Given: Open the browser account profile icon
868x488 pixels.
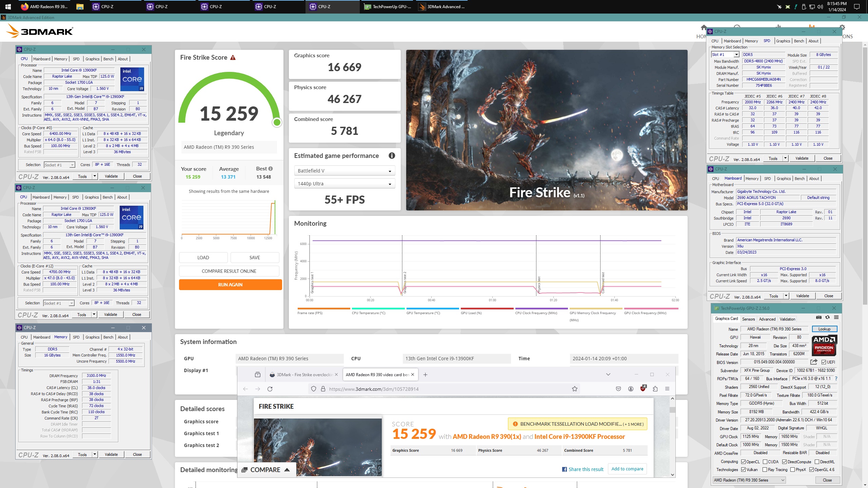Looking at the screenshot, I should [x=631, y=389].
